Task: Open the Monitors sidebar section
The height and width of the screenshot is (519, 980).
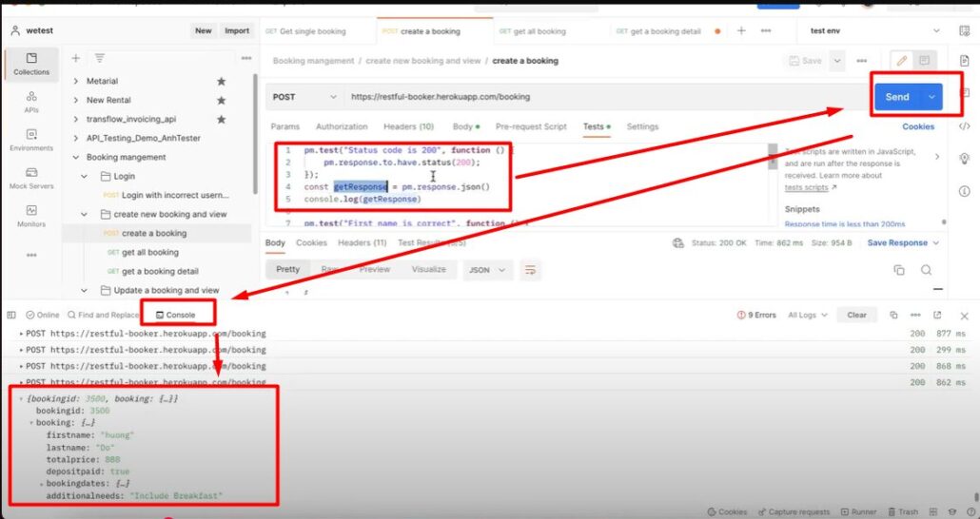Action: click(x=31, y=215)
